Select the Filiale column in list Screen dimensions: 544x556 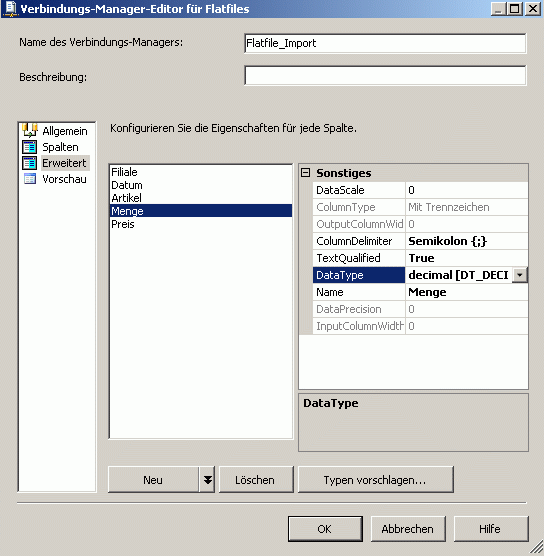pyautogui.click(x=124, y=172)
